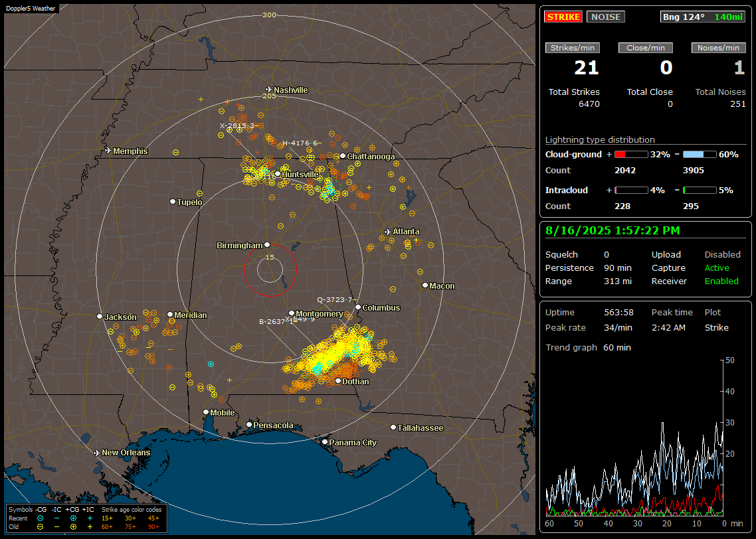The height and width of the screenshot is (539, 756).
Task: Click the Close/min label button
Action: pos(646,48)
